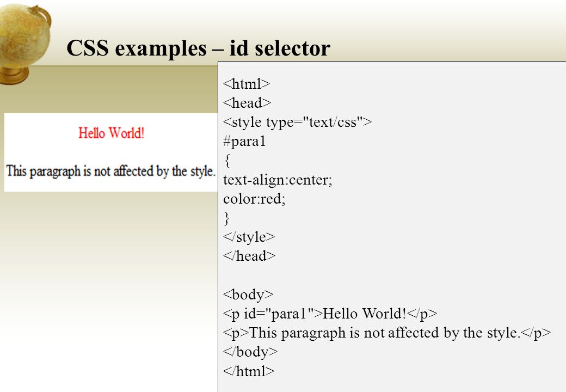Click the '#para1' selector line

point(244,142)
